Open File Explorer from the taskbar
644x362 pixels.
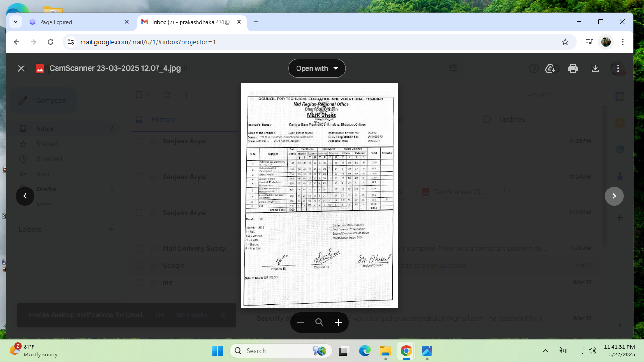386,351
